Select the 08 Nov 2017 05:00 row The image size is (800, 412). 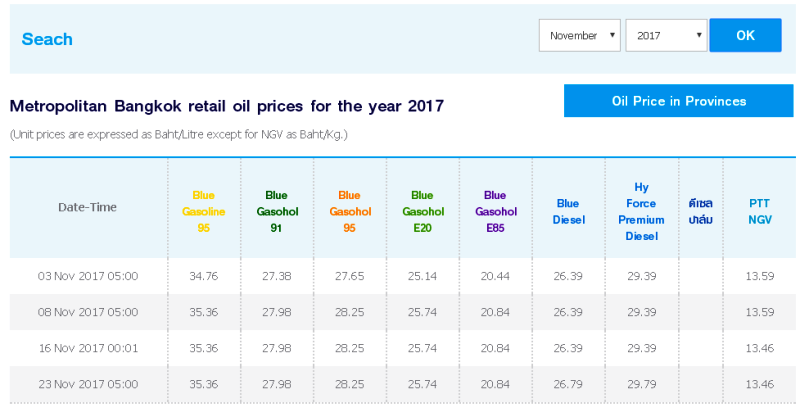[x=403, y=312]
